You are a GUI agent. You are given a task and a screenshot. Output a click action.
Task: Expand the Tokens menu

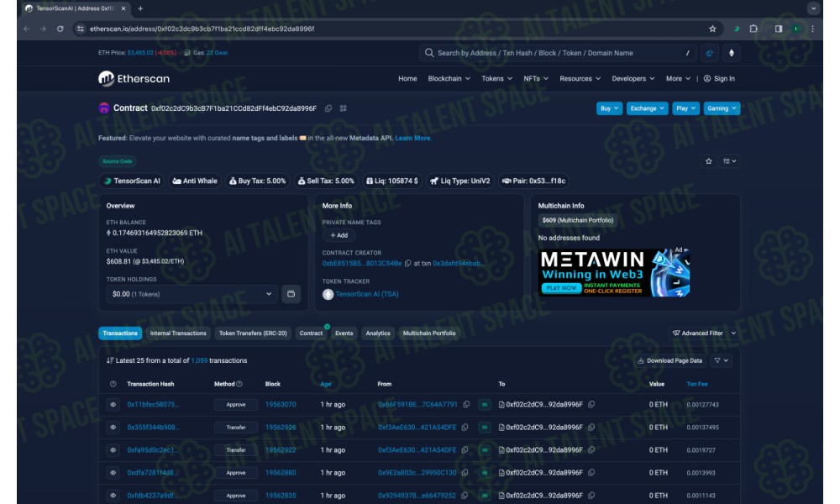pyautogui.click(x=497, y=79)
